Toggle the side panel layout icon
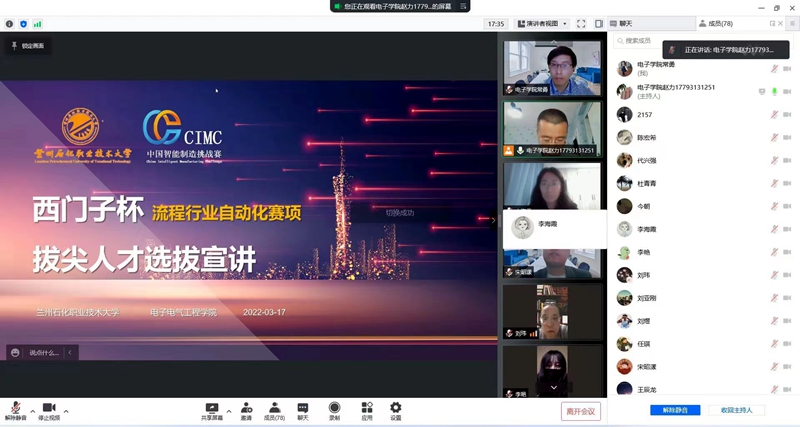 coord(598,23)
